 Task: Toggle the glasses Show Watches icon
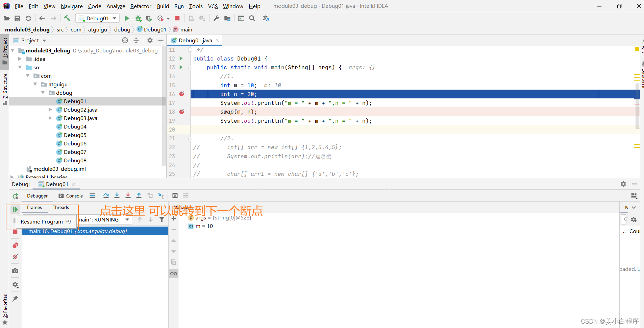pos(174,274)
